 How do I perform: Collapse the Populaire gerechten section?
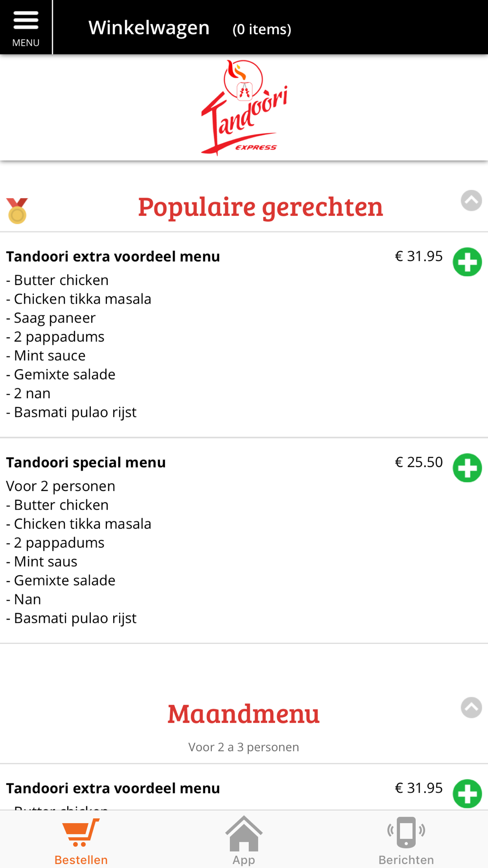[x=471, y=201]
